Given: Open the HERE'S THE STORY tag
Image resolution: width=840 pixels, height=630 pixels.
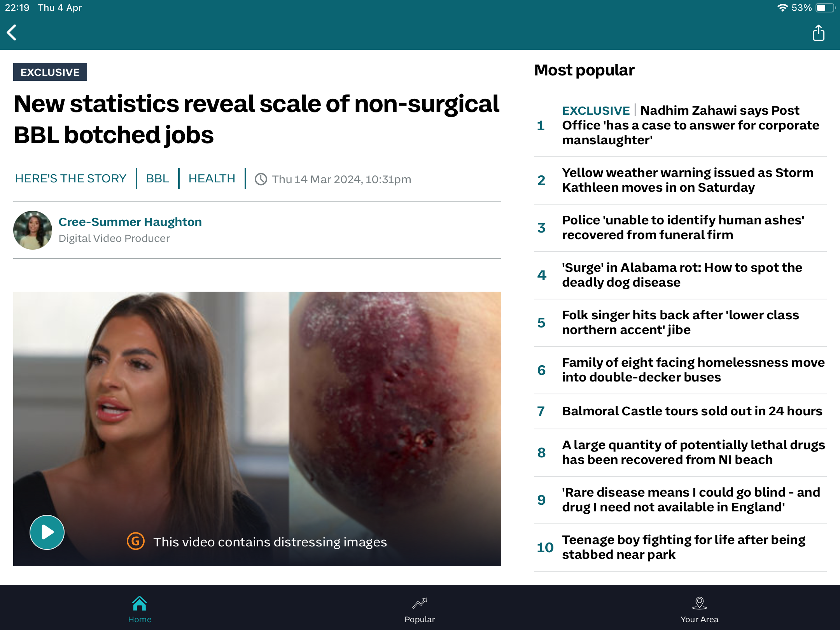Looking at the screenshot, I should point(71,178).
